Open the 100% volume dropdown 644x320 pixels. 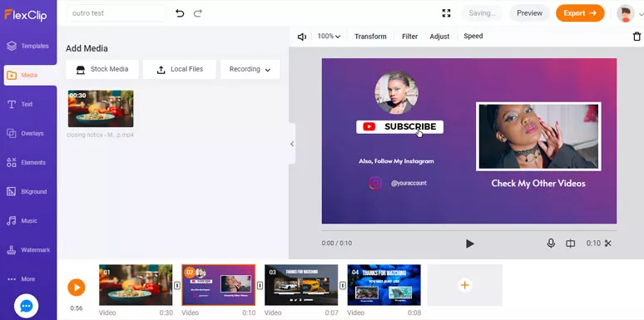point(329,36)
